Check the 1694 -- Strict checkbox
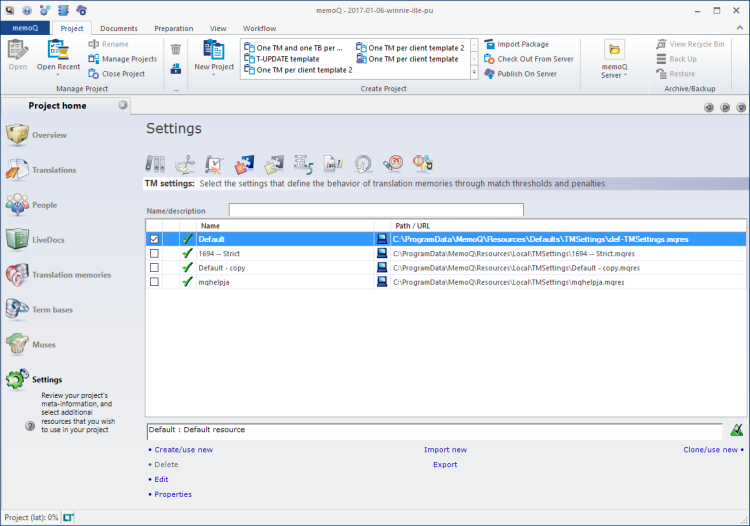 click(154, 254)
